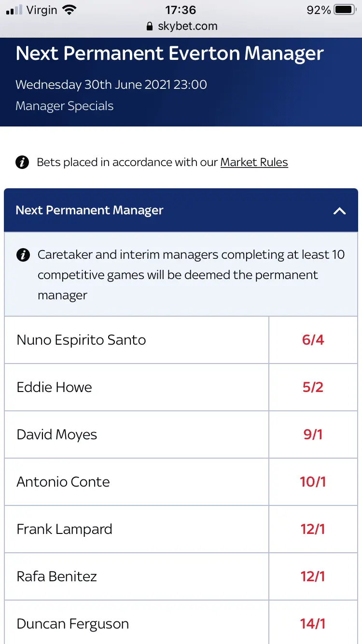
Task: Tap the cellular signal bars icon
Action: (15, 10)
